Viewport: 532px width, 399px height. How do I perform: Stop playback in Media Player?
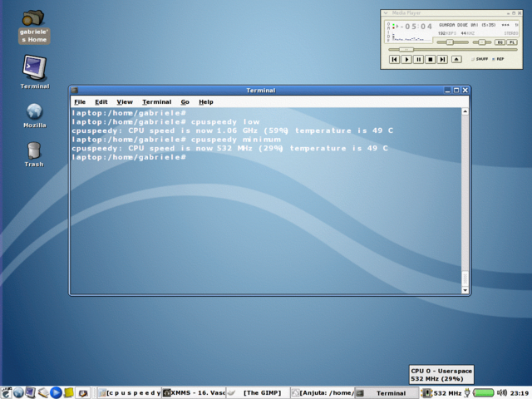(x=431, y=59)
